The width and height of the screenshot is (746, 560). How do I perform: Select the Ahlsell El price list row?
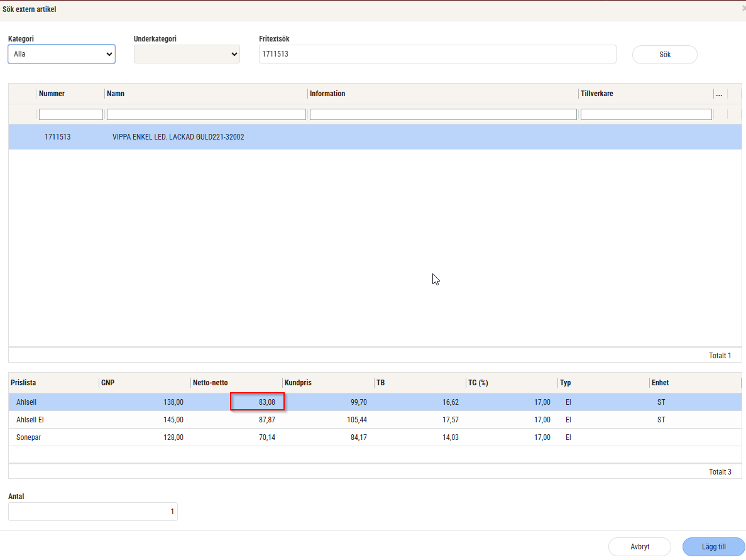tap(30, 420)
